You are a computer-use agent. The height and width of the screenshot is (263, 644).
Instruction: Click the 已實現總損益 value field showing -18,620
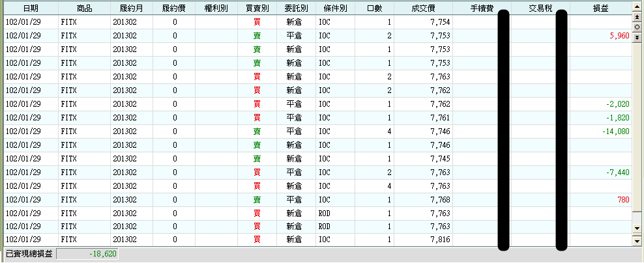87,254
